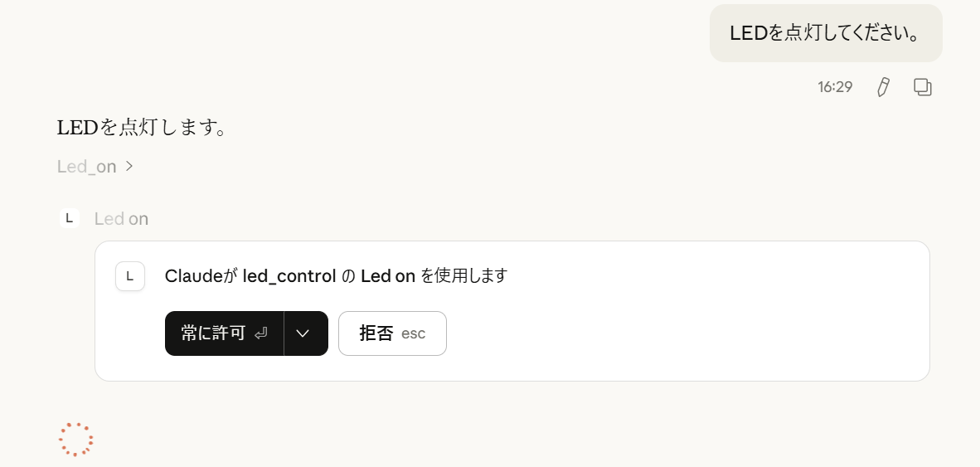Click the L server icon inside permission card
This screenshot has width=980, height=467.
[x=130, y=276]
